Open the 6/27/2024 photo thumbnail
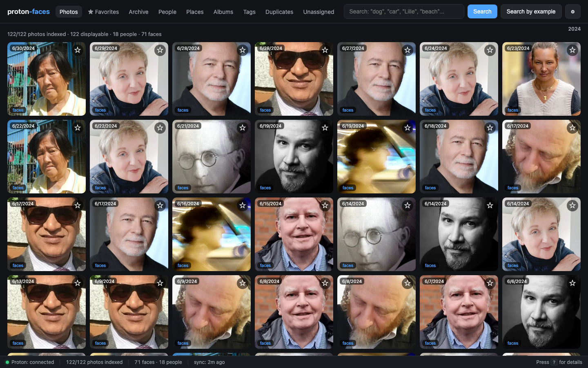This screenshot has height=368, width=588. point(376,79)
